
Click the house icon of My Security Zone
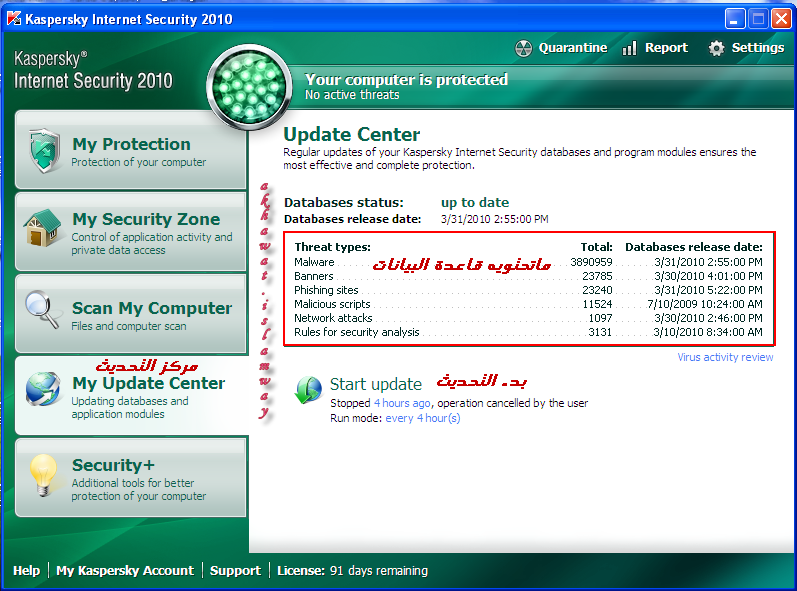click(42, 228)
